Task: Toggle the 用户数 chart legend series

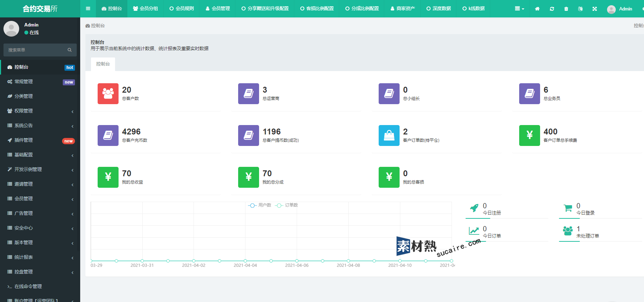Action: click(259, 205)
